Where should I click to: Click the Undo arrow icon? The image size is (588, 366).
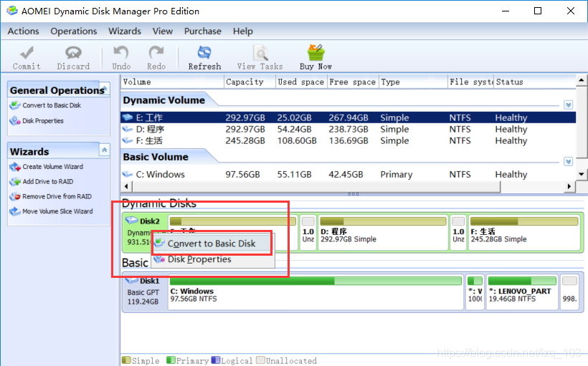click(x=120, y=53)
